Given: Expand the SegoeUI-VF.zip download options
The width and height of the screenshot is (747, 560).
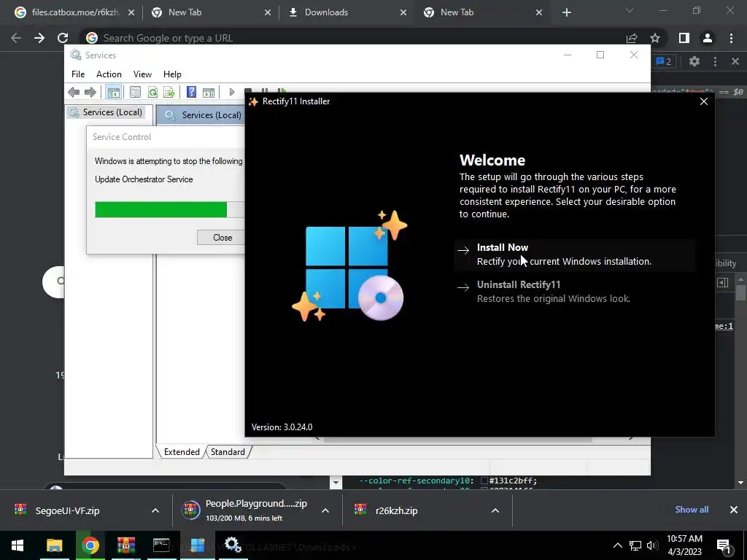Looking at the screenshot, I should (x=155, y=510).
